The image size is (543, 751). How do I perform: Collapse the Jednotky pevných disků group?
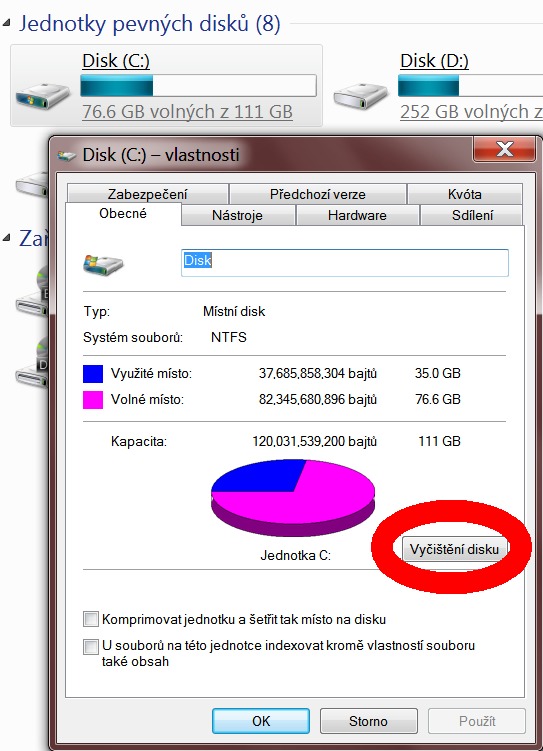click(x=7, y=23)
